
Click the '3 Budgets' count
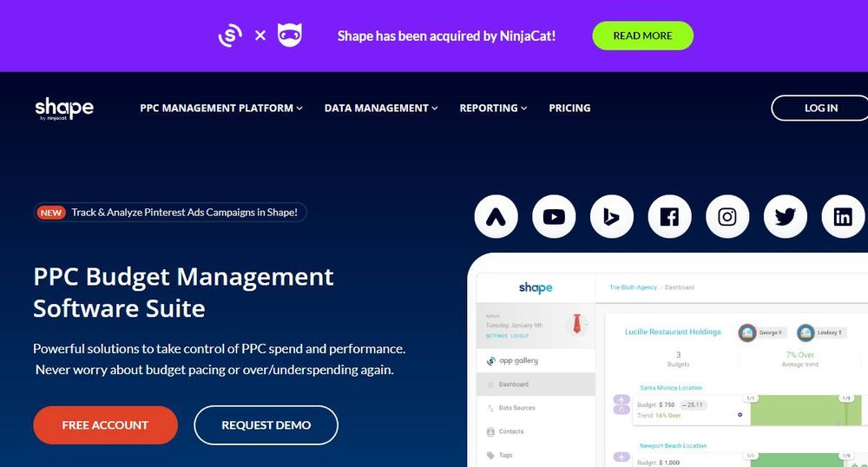(678, 359)
